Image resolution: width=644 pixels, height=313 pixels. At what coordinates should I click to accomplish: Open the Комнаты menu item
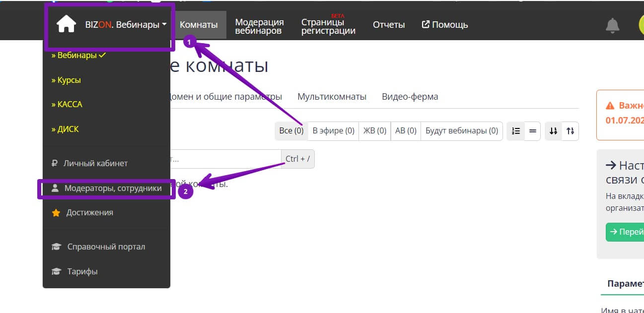point(199,25)
